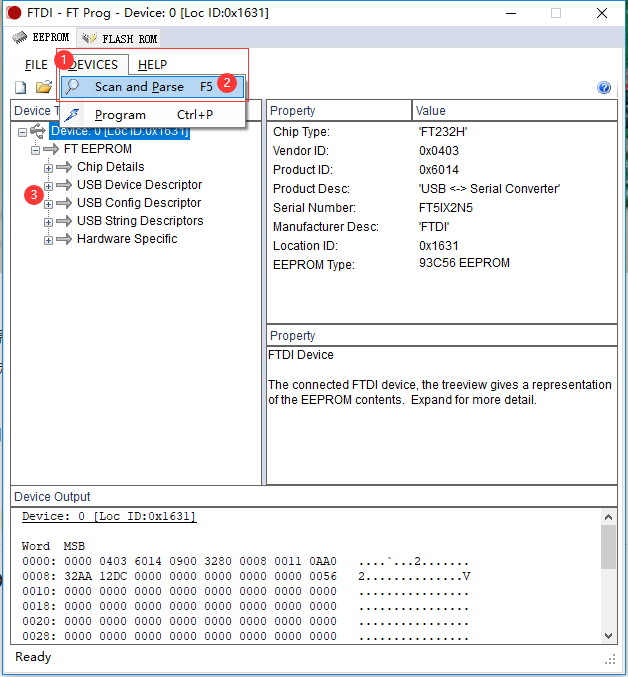Expand the Chip Details node

click(48, 168)
